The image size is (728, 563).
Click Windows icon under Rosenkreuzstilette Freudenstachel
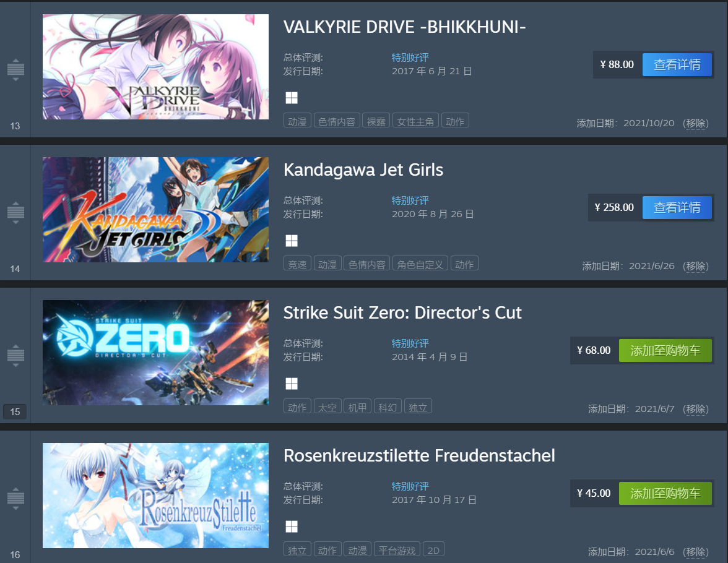pyautogui.click(x=292, y=526)
